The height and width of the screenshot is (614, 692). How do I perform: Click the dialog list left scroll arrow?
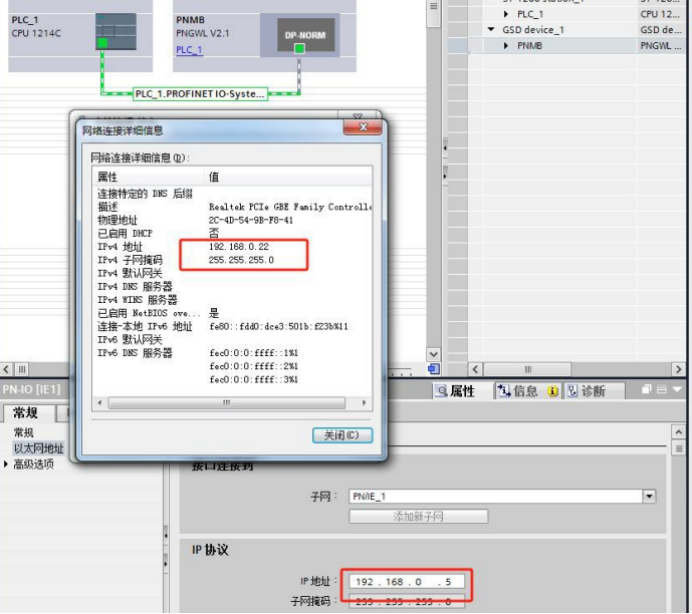[100, 403]
